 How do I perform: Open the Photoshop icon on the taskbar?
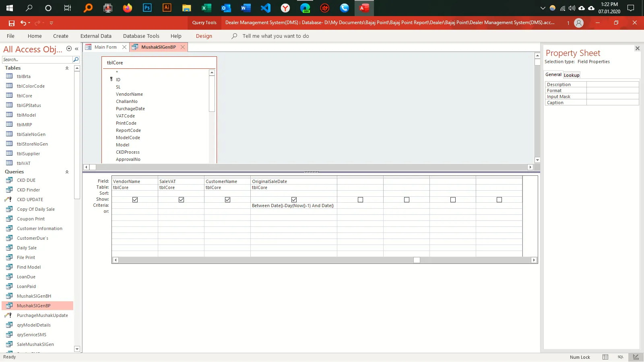[x=147, y=8]
